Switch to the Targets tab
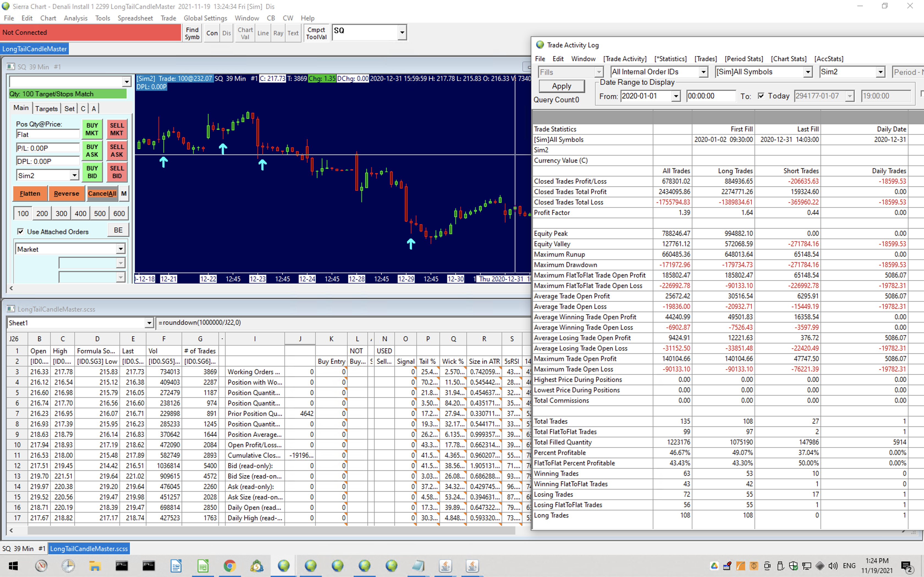Image resolution: width=924 pixels, height=577 pixels. tap(46, 109)
